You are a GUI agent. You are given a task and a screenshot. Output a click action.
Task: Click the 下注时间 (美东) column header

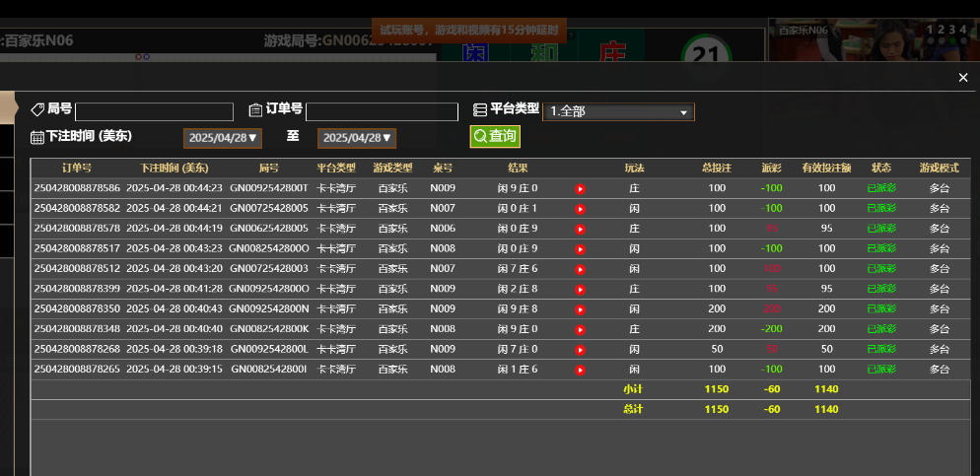click(x=175, y=168)
